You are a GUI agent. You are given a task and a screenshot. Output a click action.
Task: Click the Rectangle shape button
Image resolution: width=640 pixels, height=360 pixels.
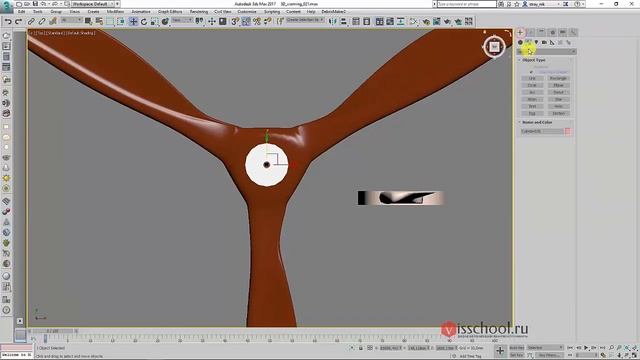(x=558, y=78)
